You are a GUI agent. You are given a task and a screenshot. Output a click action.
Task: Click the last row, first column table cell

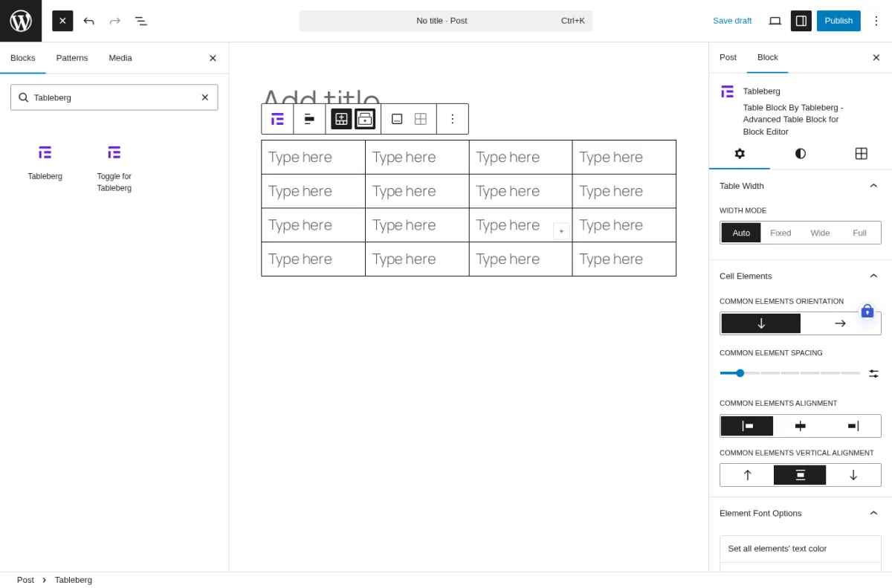(x=313, y=259)
